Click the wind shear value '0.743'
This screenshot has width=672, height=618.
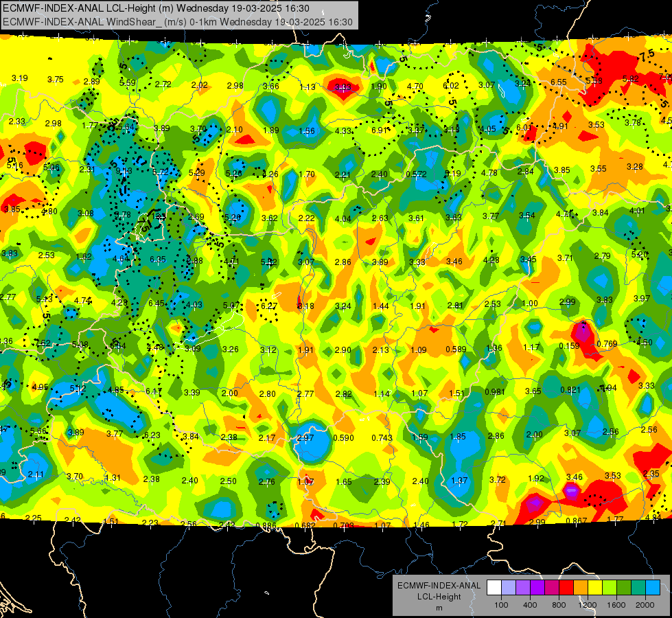click(382, 437)
